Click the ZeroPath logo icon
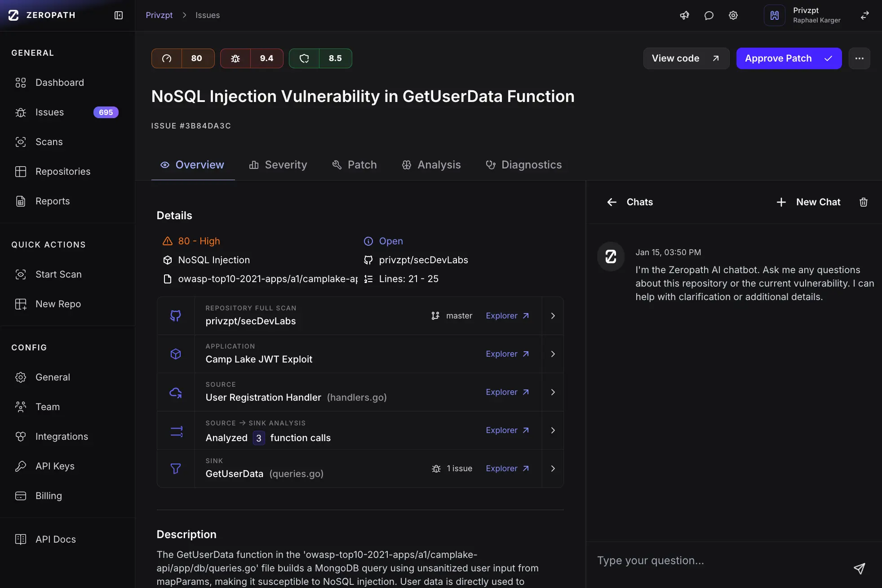The height and width of the screenshot is (588, 882). [14, 15]
